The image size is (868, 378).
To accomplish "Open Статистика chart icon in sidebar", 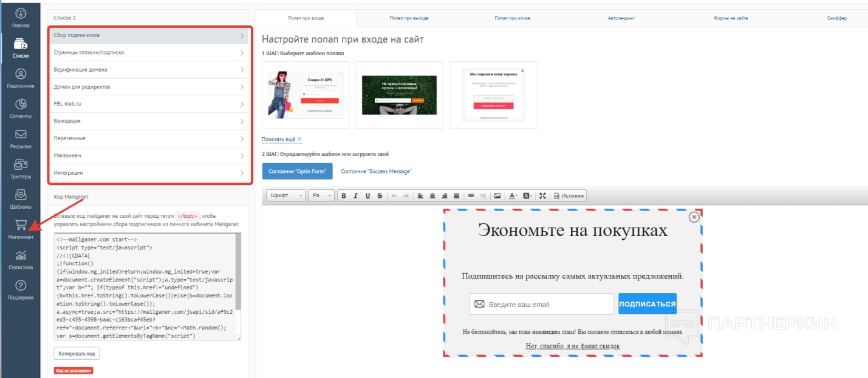I will point(21,259).
